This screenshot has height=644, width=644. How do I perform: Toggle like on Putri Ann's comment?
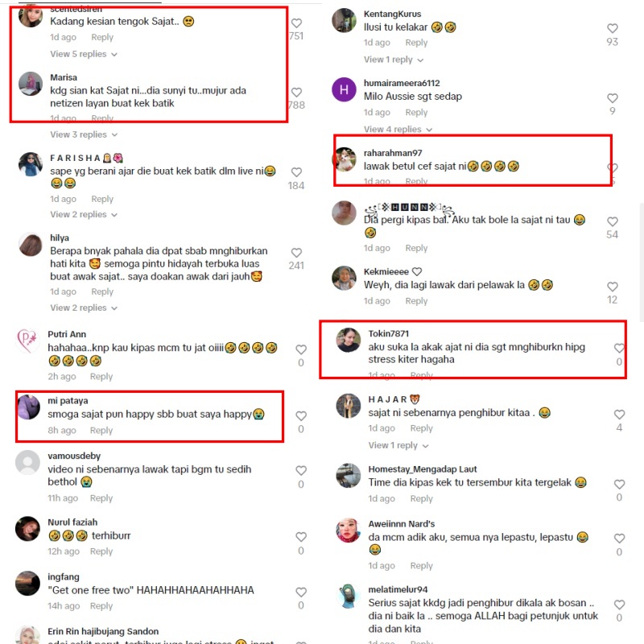(x=301, y=349)
